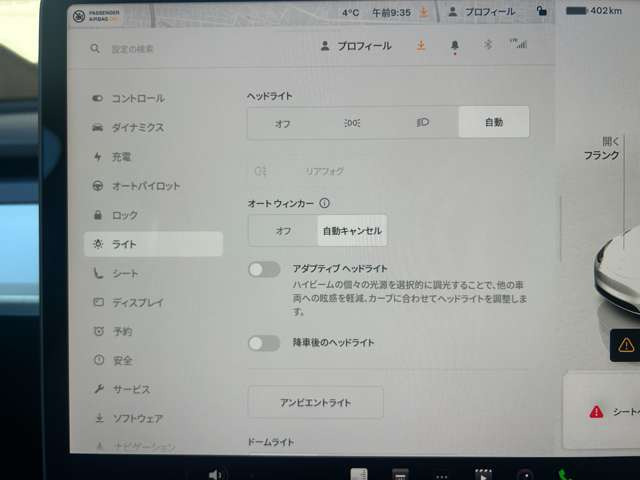This screenshot has height=480, width=640.
Task: Select parking lights headlight mode icon
Action: coord(352,122)
